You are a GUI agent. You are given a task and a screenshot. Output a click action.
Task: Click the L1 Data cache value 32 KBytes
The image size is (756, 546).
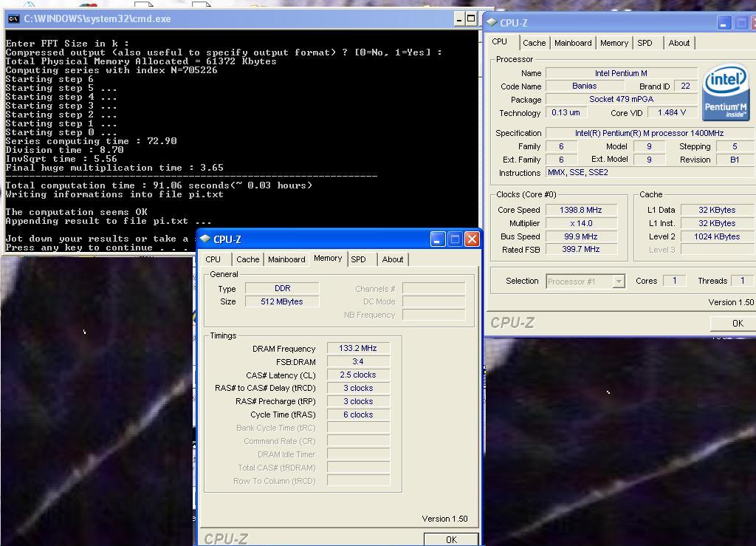pos(717,211)
